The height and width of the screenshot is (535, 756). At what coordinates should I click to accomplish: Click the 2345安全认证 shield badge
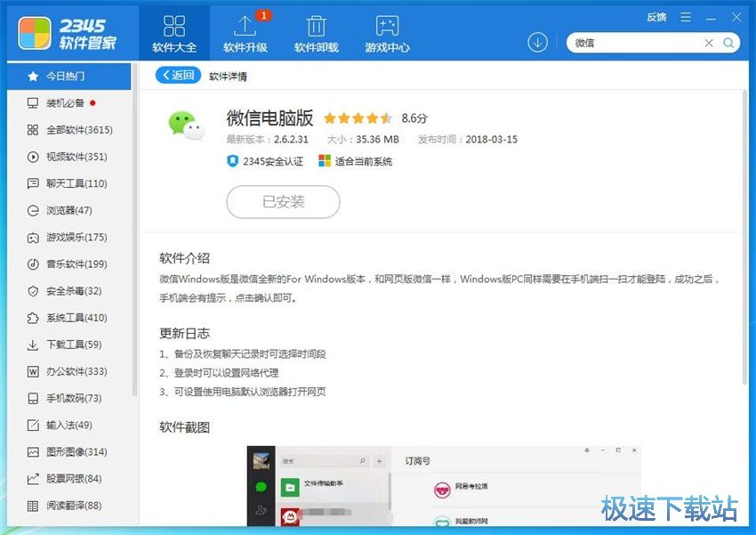265,161
